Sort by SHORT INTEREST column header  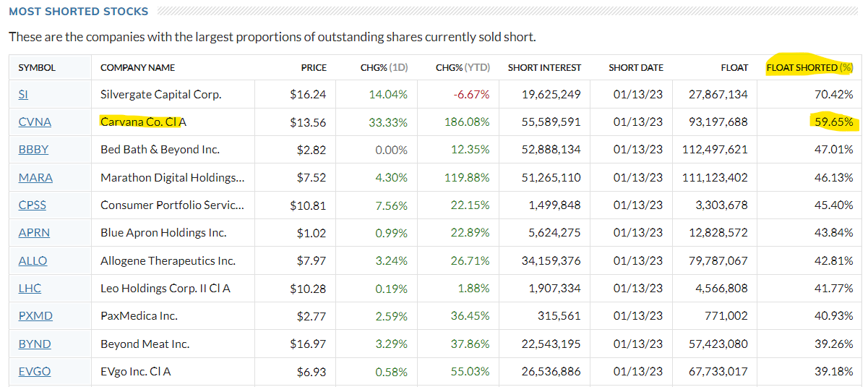pos(544,67)
